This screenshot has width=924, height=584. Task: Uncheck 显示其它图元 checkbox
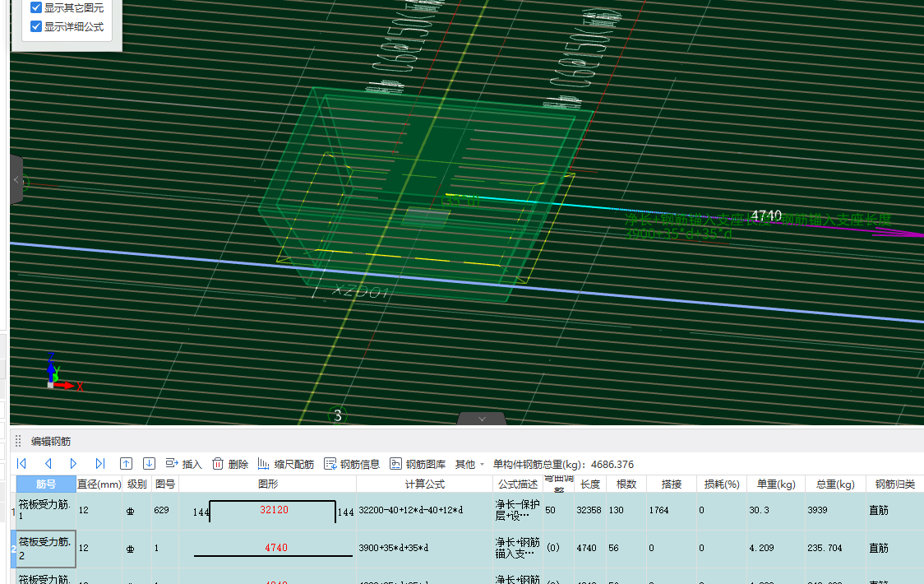(x=36, y=7)
